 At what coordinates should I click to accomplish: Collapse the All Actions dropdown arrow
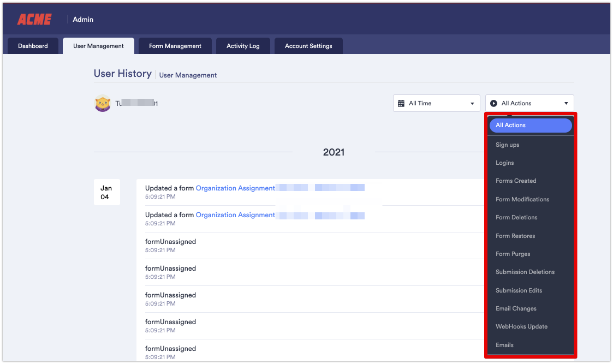coord(566,103)
